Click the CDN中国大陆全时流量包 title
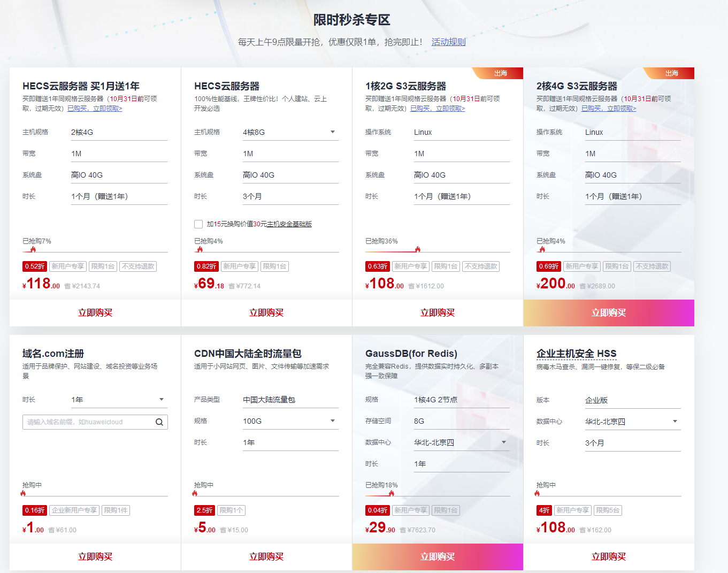Viewport: 728px width, 573px height. click(248, 354)
